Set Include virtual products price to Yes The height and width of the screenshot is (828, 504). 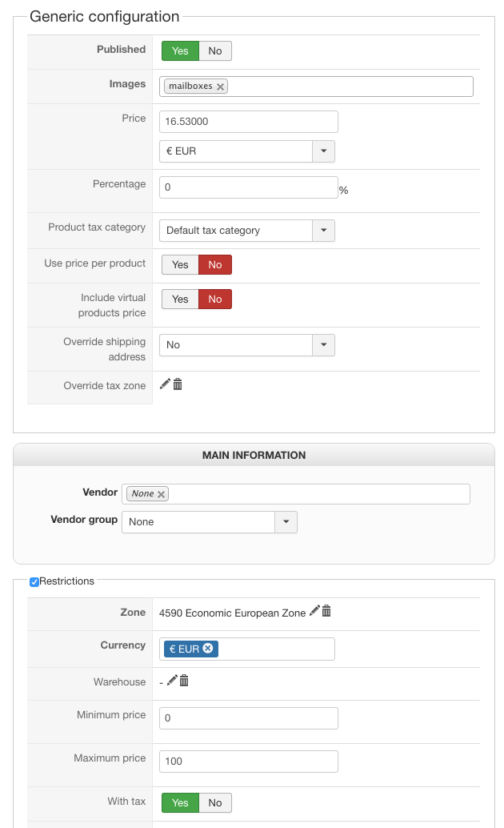[x=180, y=299]
